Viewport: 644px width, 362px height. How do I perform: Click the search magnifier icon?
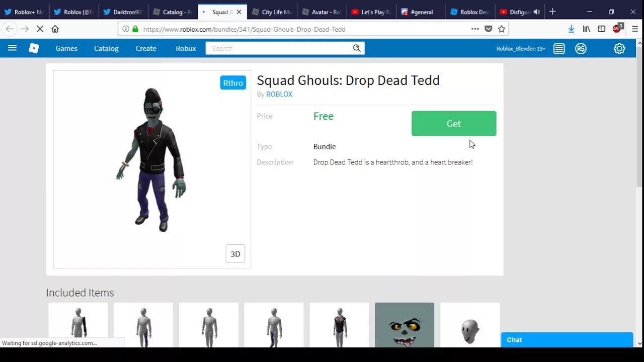click(x=357, y=48)
